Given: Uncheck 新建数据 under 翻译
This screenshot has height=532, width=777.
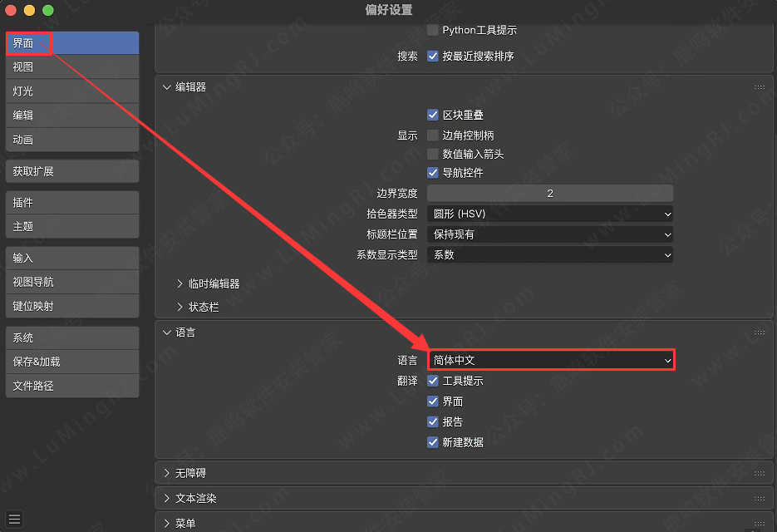Looking at the screenshot, I should [433, 442].
